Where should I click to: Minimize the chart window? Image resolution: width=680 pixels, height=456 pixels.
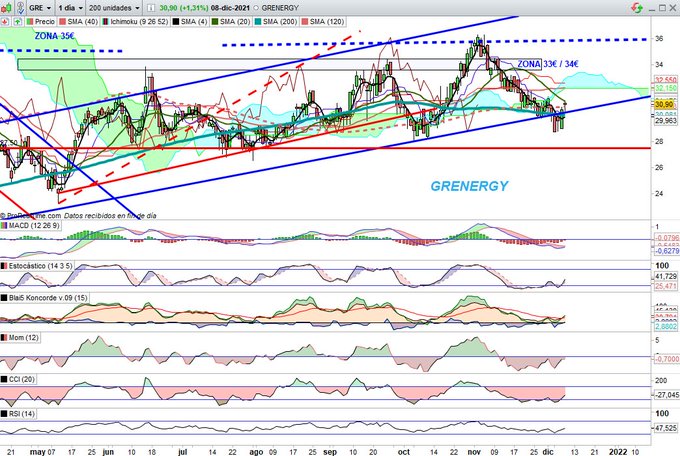652,8
